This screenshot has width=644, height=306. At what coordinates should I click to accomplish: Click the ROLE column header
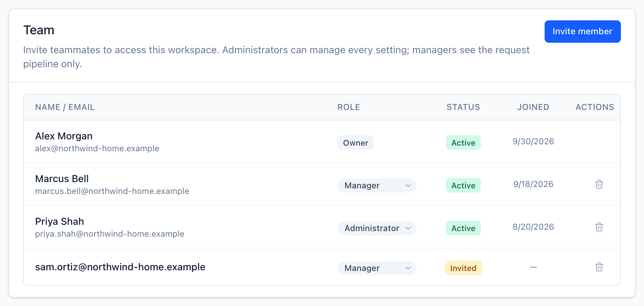coord(349,107)
